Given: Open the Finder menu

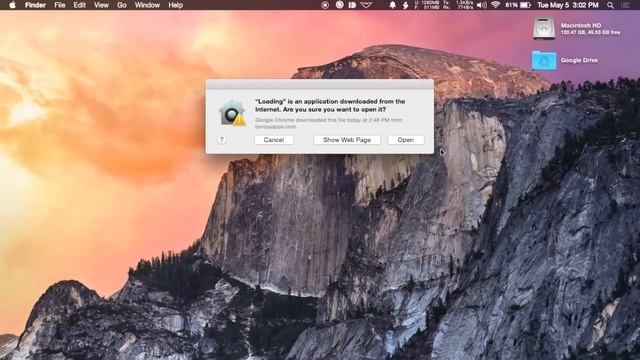Looking at the screenshot, I should (35, 5).
